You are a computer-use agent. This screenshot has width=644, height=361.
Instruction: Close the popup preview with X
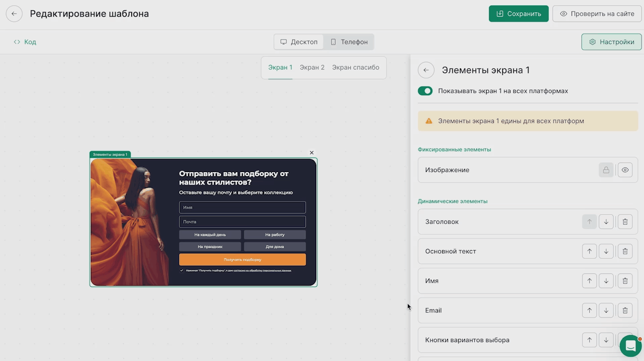[x=312, y=153]
